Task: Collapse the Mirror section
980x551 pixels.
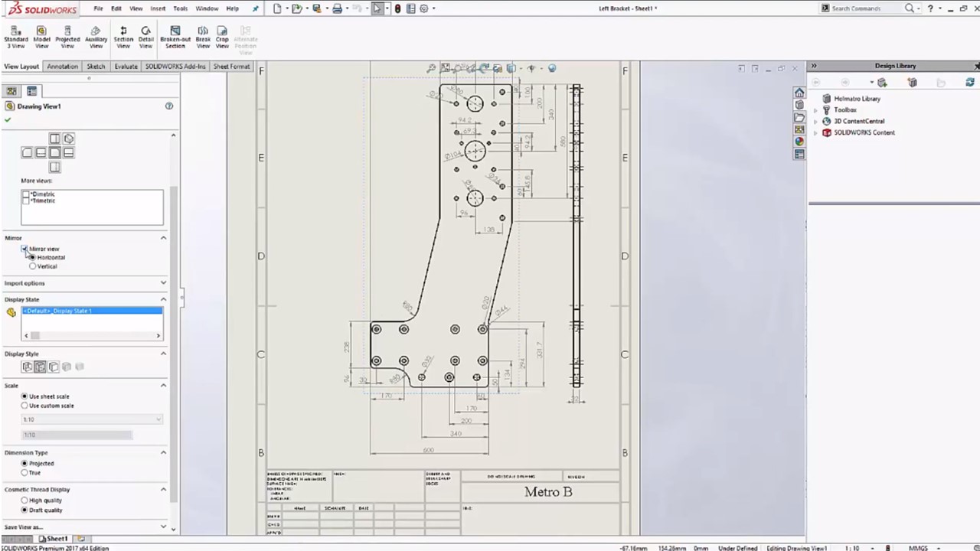Action: point(163,238)
